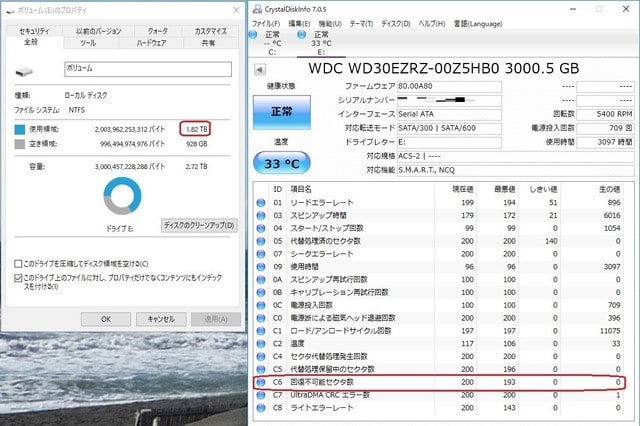Click status circle of 03 スピンアップ時間 row
The height and width of the screenshot is (426, 640).
point(261,215)
